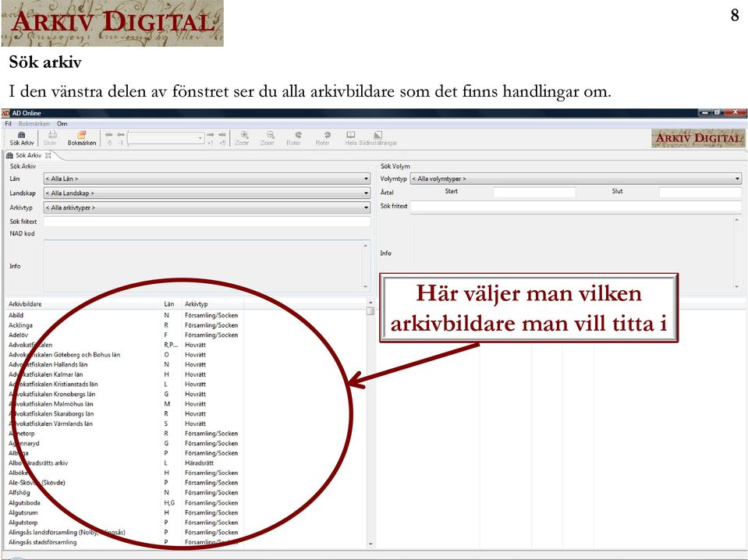Image resolution: width=748 pixels, height=560 pixels.
Task: Advance five pages with +5
Action: pyautogui.click(x=222, y=138)
